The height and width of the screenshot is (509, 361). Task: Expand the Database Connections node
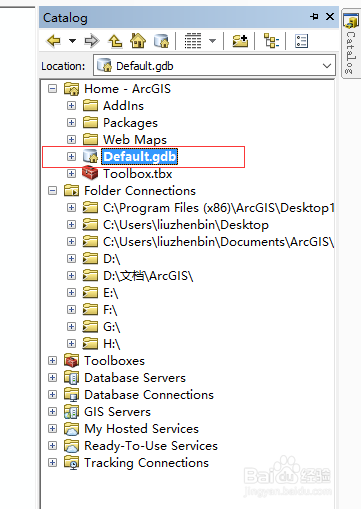[x=52, y=395]
